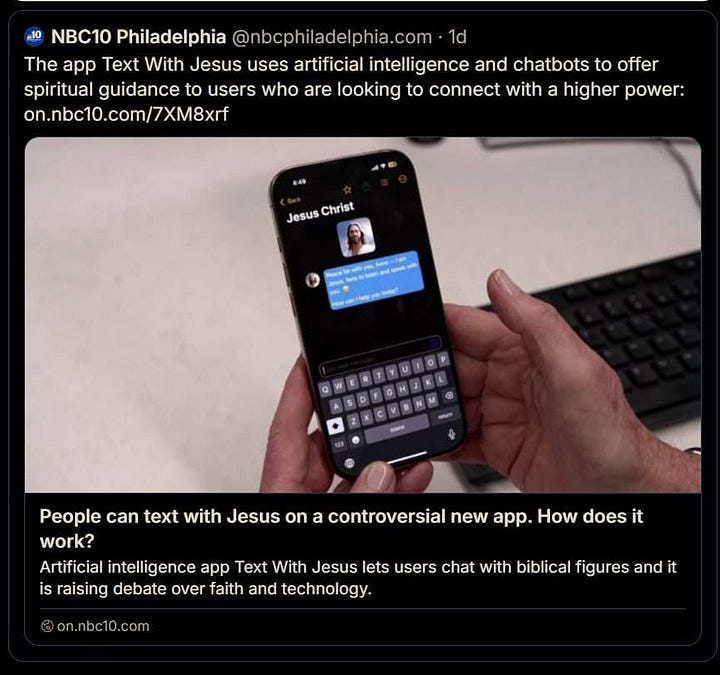Open the NBC10 Philadelphia avatar icon

(x=34, y=36)
